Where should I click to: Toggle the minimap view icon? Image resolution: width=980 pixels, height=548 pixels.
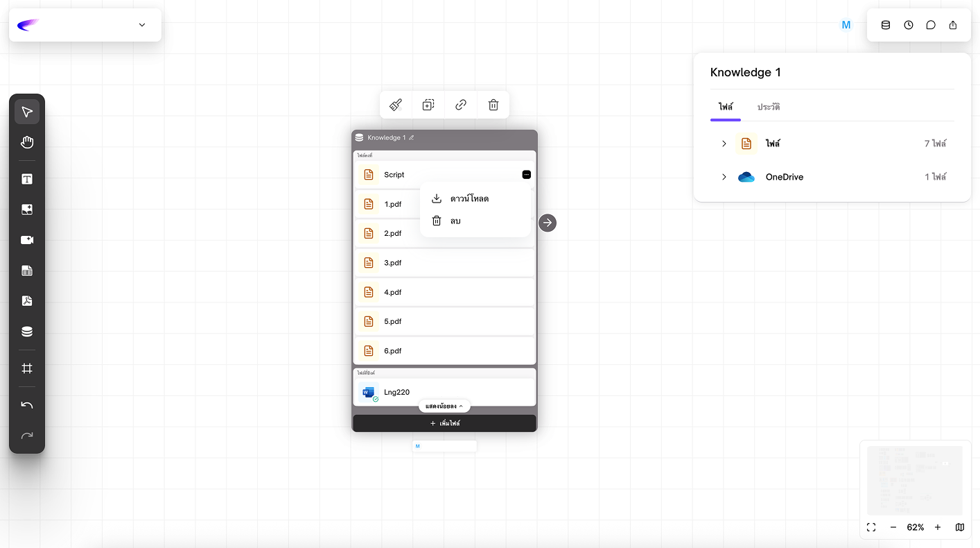click(x=960, y=527)
